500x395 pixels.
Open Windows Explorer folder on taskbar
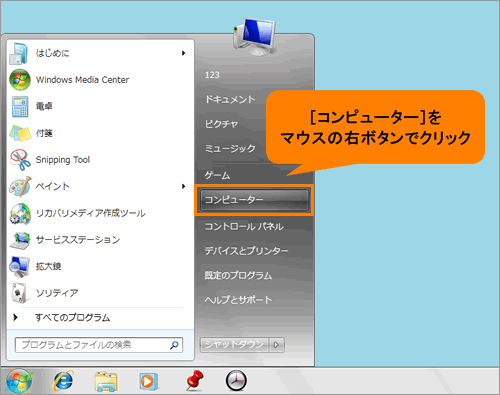coord(106,382)
